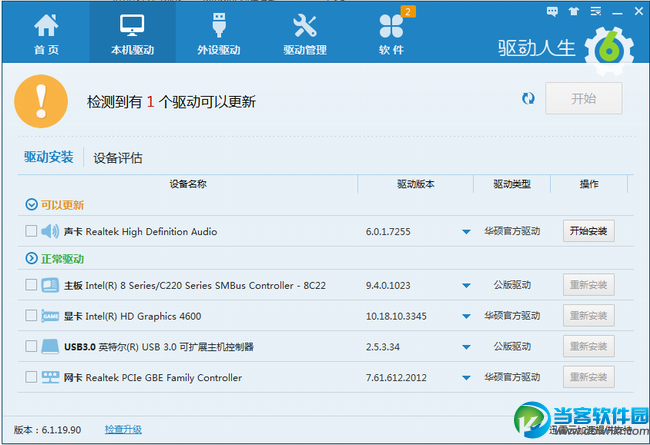Click the 驱动人生 gear logo

pyautogui.click(x=609, y=51)
